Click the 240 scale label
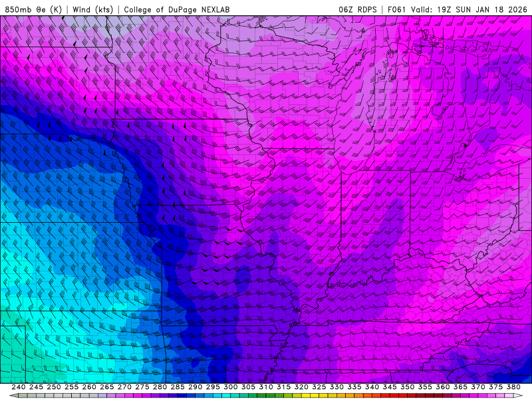 [x=19, y=387]
